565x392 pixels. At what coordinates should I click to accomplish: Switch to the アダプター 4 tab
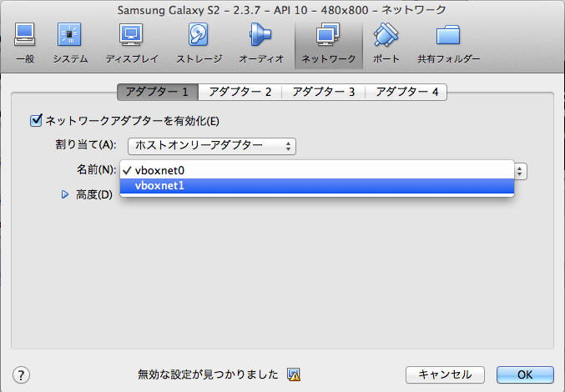[x=406, y=92]
